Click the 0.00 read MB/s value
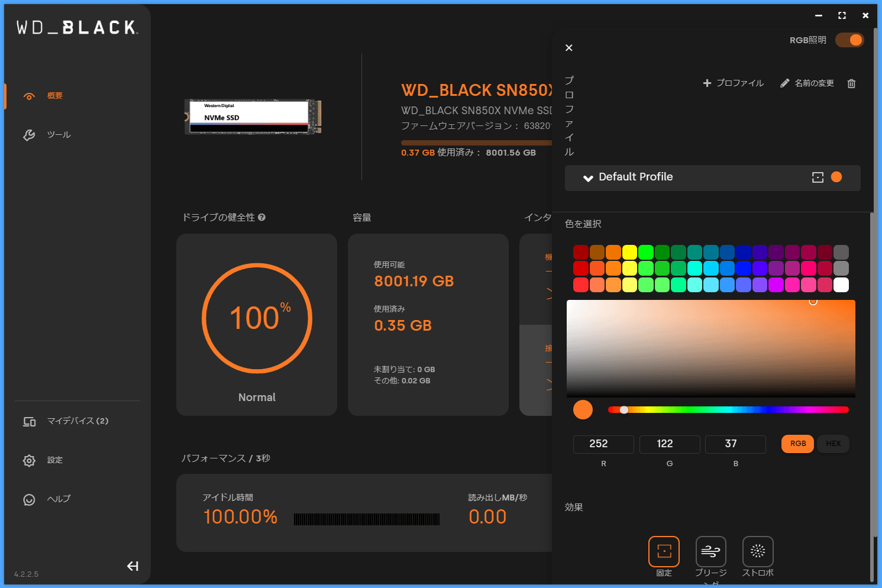 (x=487, y=516)
